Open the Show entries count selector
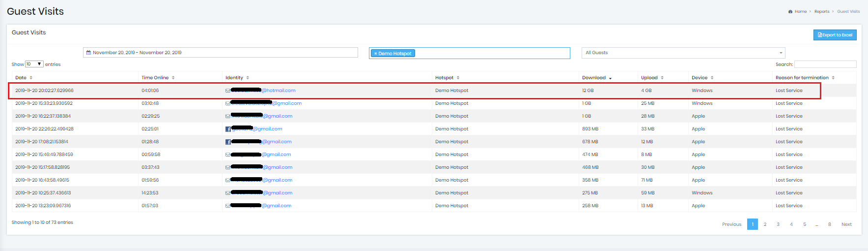Screen dimensions: 868x251 (34, 64)
